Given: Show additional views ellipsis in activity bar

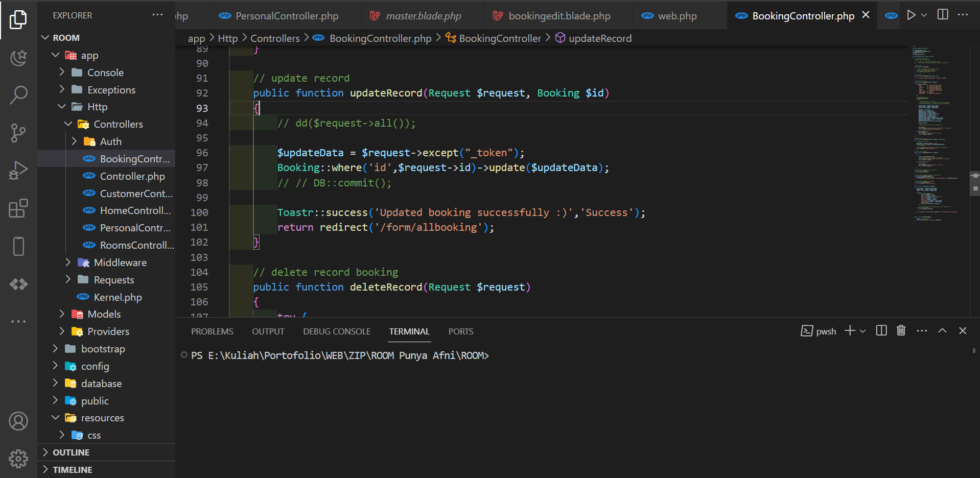Looking at the screenshot, I should (x=18, y=321).
